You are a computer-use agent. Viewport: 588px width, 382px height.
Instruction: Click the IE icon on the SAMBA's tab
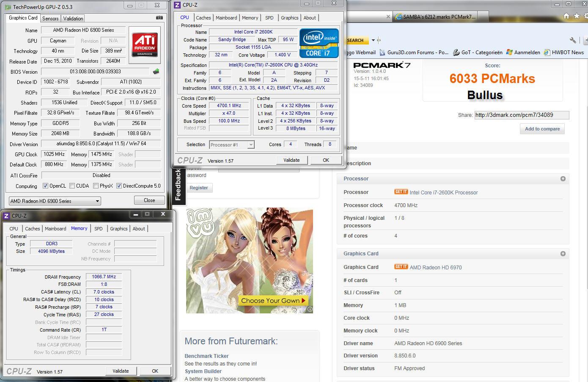click(x=398, y=17)
